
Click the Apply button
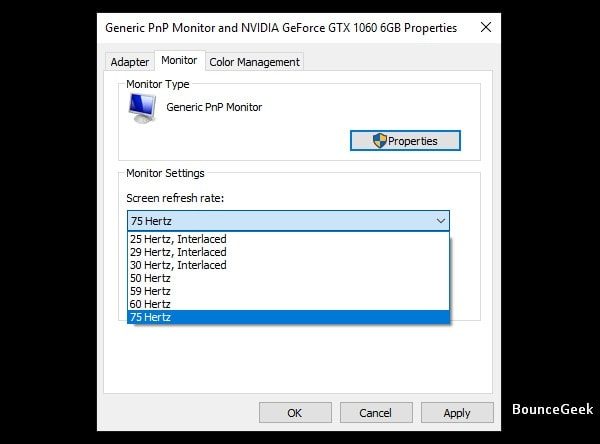coord(457,413)
